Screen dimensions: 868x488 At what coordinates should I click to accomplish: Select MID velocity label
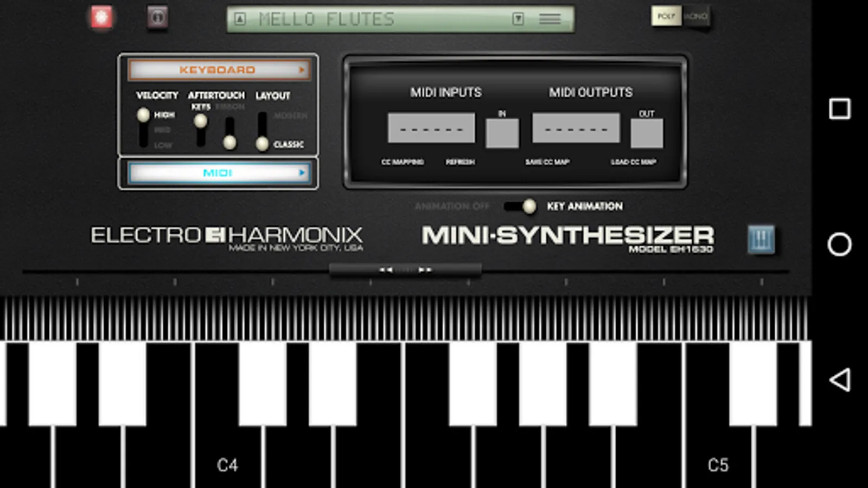pyautogui.click(x=162, y=130)
